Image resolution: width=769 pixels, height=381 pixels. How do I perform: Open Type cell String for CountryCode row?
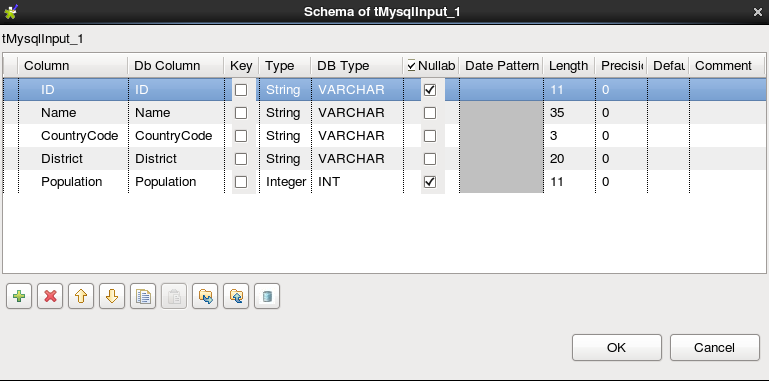tap(285, 136)
